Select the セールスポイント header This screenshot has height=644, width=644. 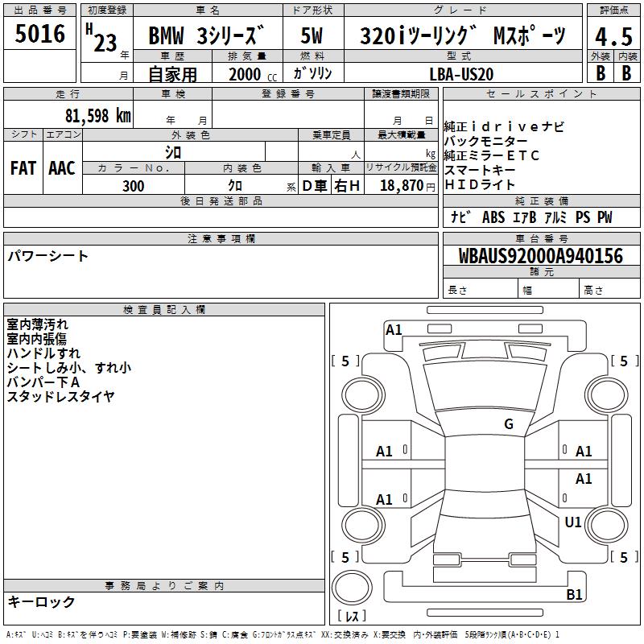pyautogui.click(x=541, y=93)
